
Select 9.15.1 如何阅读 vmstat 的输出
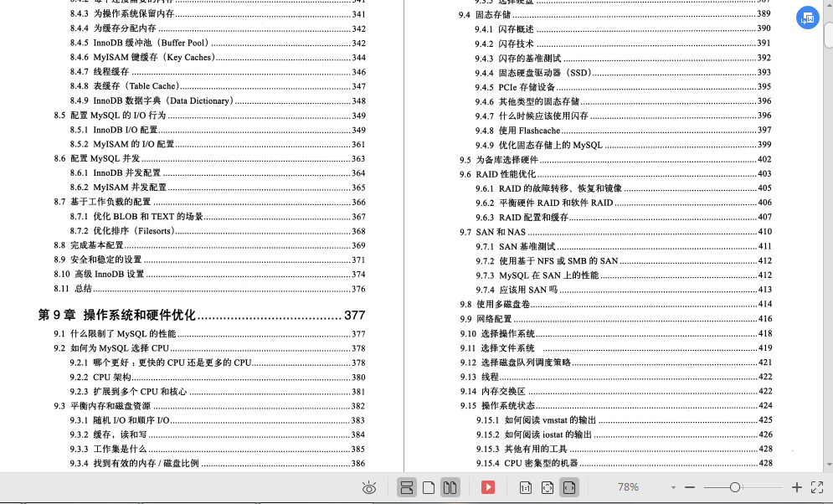click(x=623, y=420)
